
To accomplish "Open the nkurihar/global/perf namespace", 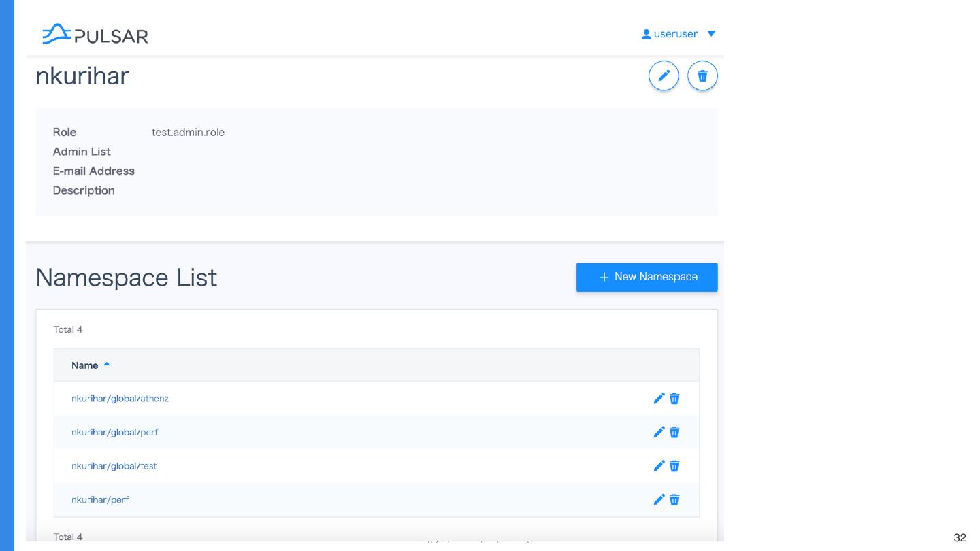I will click(x=115, y=433).
